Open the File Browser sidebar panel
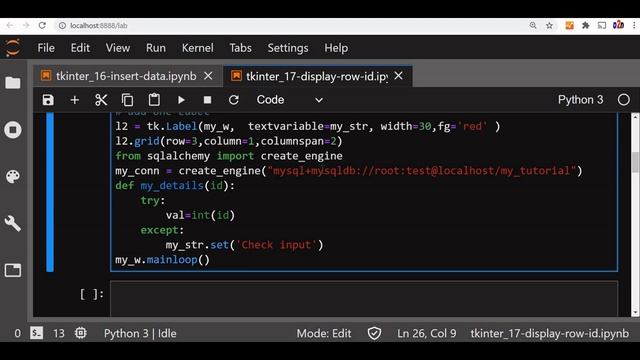This screenshot has height=360, width=640. click(13, 83)
